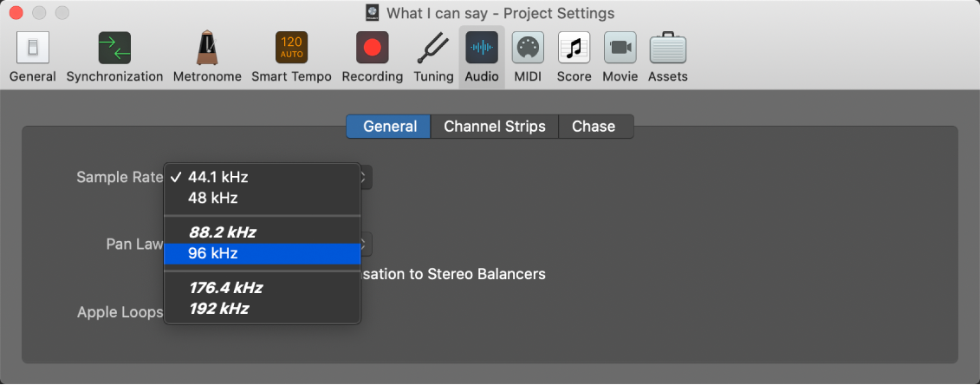Open Tuning fork settings
Image resolution: width=980 pixels, height=385 pixels.
pos(433,49)
